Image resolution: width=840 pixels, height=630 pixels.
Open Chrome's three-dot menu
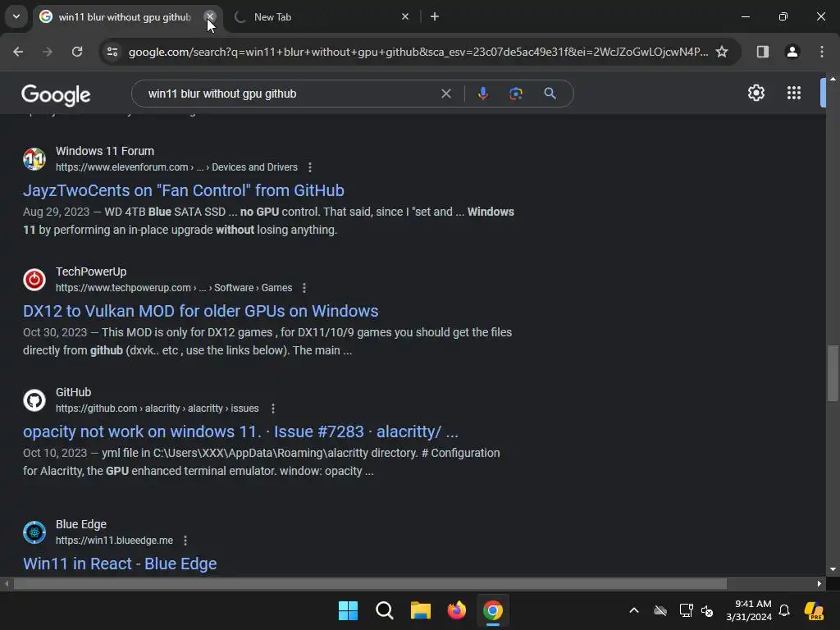click(822, 52)
